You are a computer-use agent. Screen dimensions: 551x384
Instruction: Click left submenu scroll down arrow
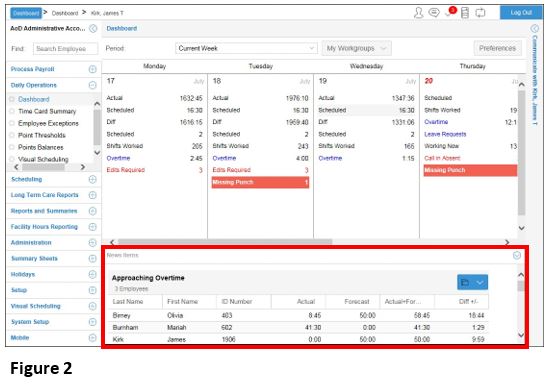click(97, 152)
